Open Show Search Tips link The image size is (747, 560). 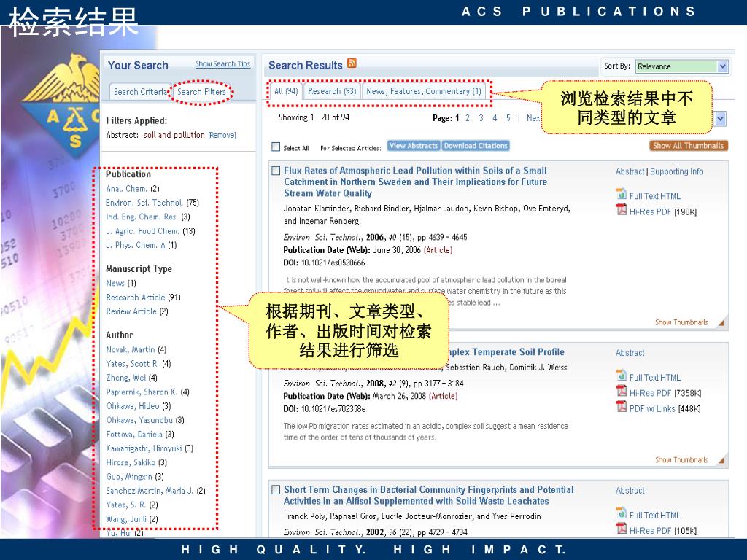222,64
